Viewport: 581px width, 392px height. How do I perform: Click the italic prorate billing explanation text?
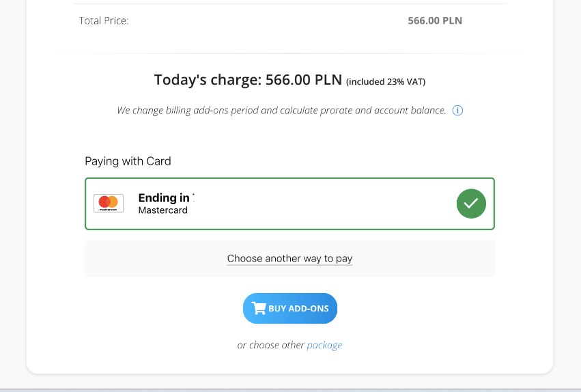tap(281, 111)
